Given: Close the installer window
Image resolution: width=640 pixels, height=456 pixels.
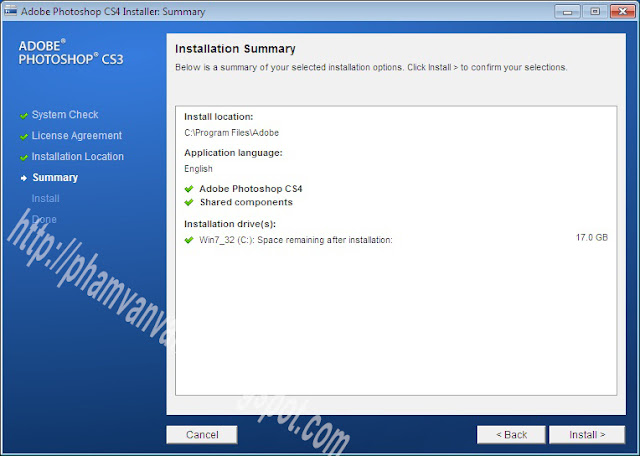Looking at the screenshot, I should point(623,11).
